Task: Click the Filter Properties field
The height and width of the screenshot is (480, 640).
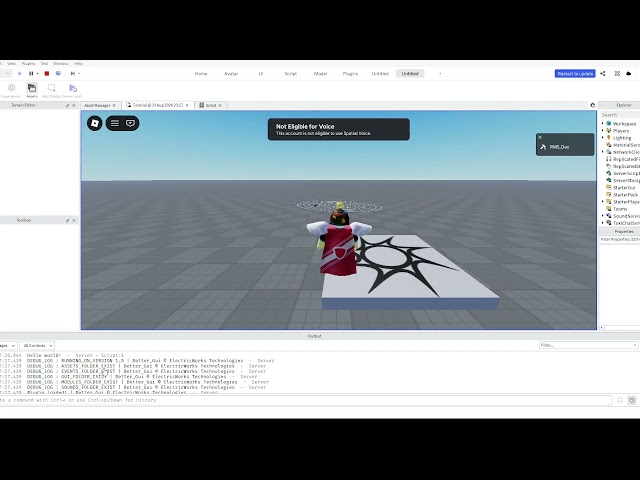Action: pos(620,240)
